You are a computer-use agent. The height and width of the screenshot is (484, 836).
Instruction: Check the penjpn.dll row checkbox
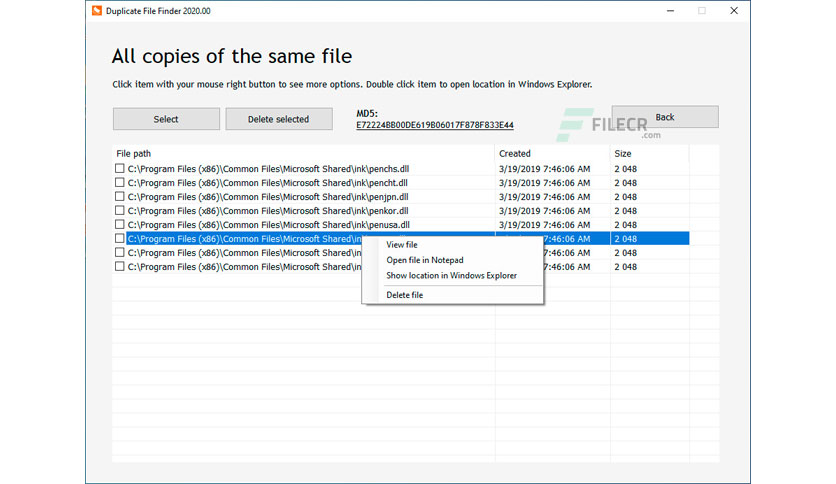pyautogui.click(x=119, y=196)
